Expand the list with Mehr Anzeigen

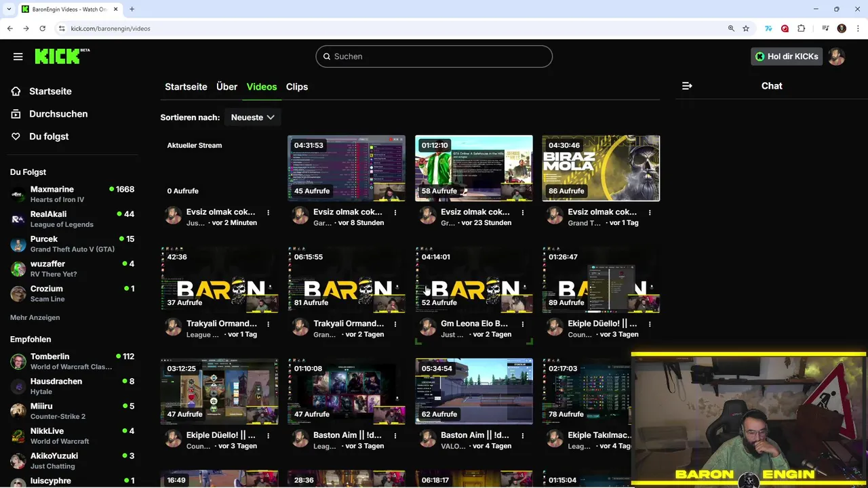35,317
